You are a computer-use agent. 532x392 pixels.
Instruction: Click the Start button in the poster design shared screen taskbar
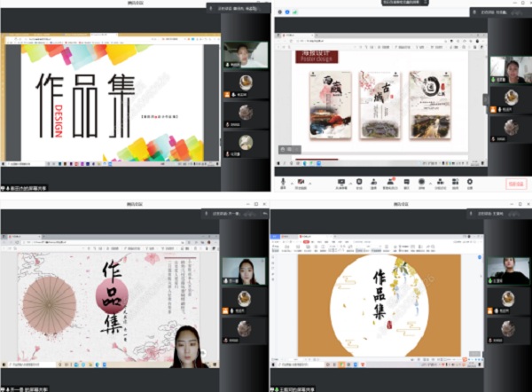pyautogui.click(x=279, y=163)
